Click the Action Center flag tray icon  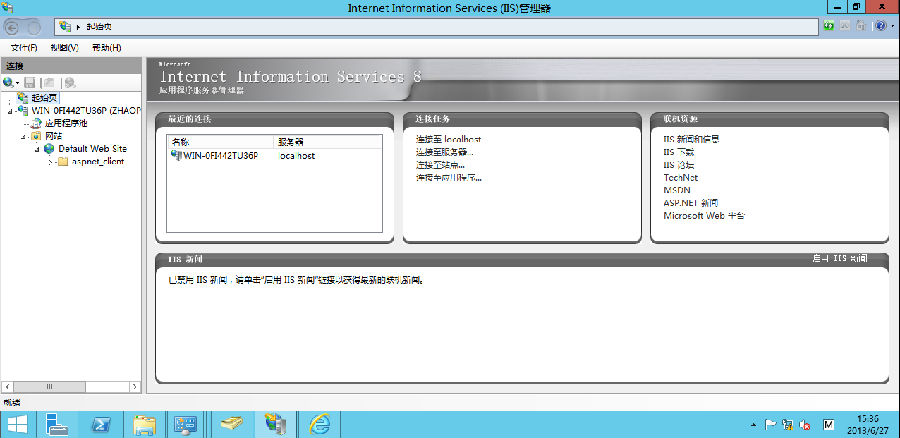pos(770,425)
